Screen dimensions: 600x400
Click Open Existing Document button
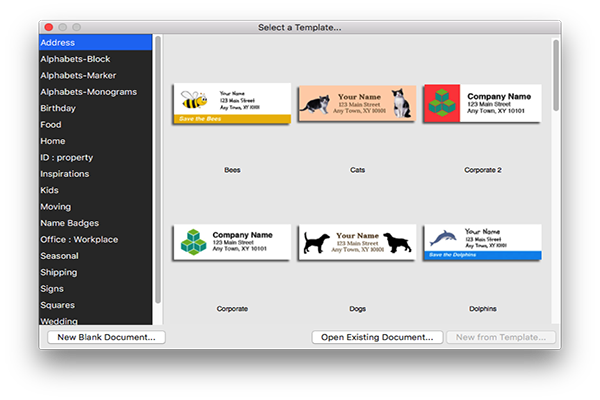coord(377,337)
